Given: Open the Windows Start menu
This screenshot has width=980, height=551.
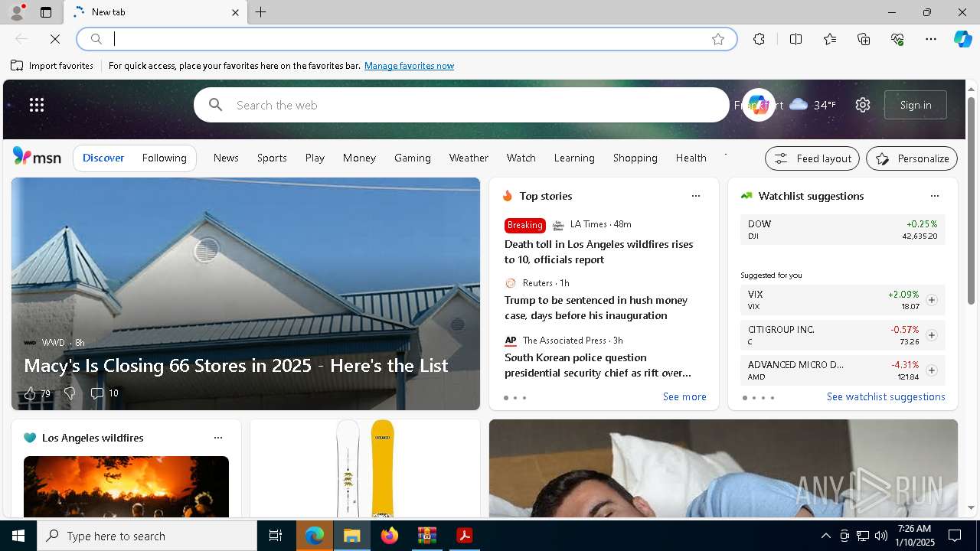Looking at the screenshot, I should click(18, 536).
